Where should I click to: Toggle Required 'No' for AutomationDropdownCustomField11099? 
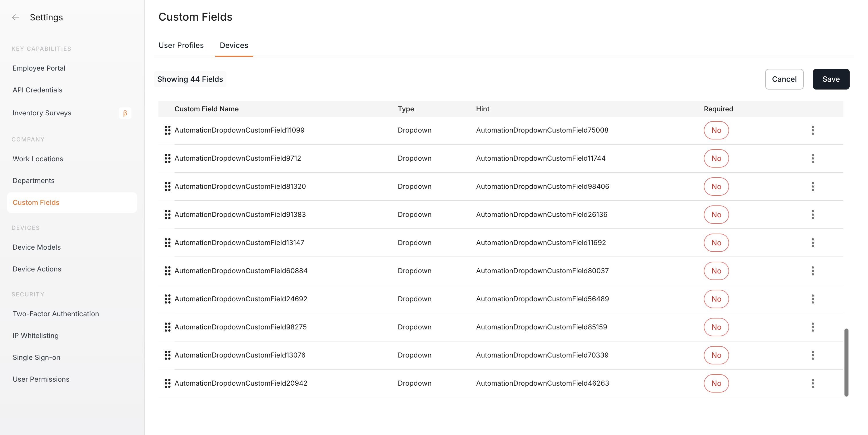716,130
